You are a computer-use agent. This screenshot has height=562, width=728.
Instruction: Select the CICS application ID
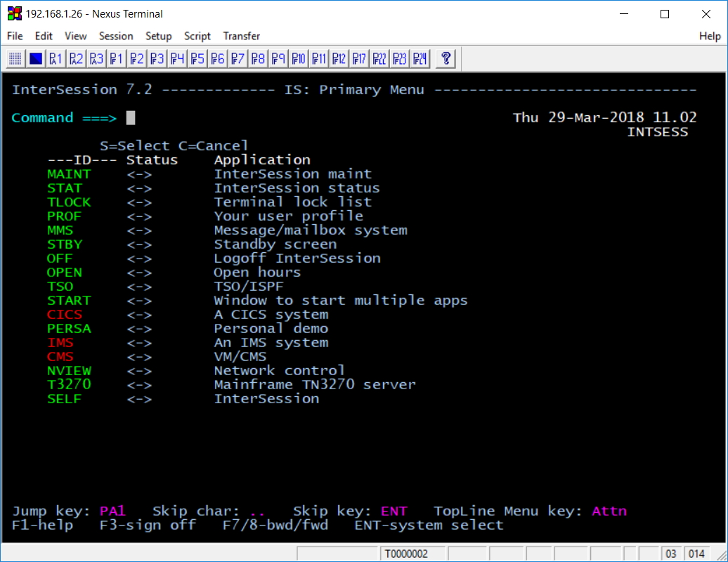tap(65, 315)
